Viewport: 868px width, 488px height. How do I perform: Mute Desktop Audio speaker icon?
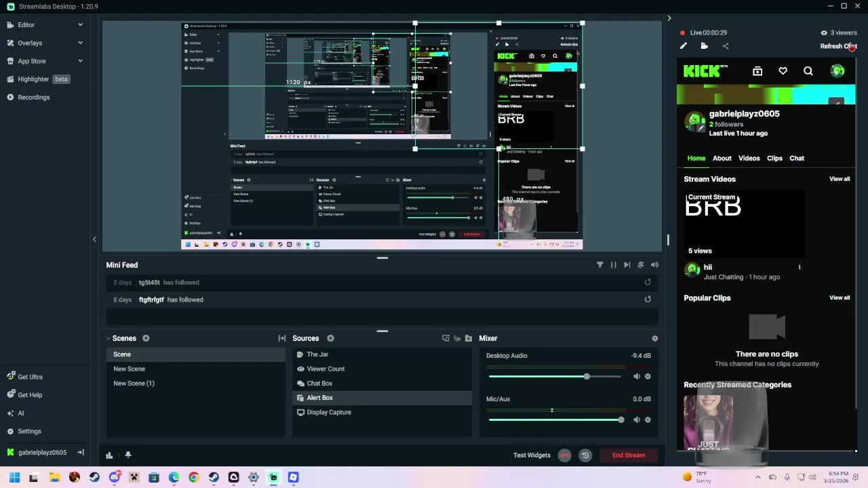[x=636, y=376]
